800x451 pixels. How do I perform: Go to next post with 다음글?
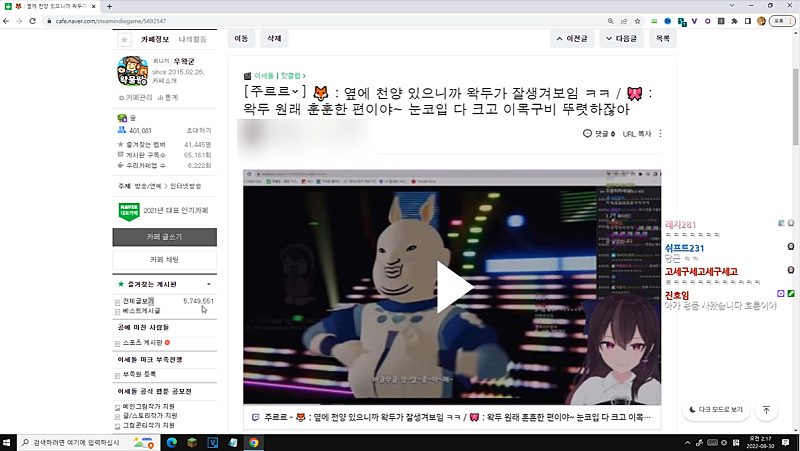click(x=621, y=38)
